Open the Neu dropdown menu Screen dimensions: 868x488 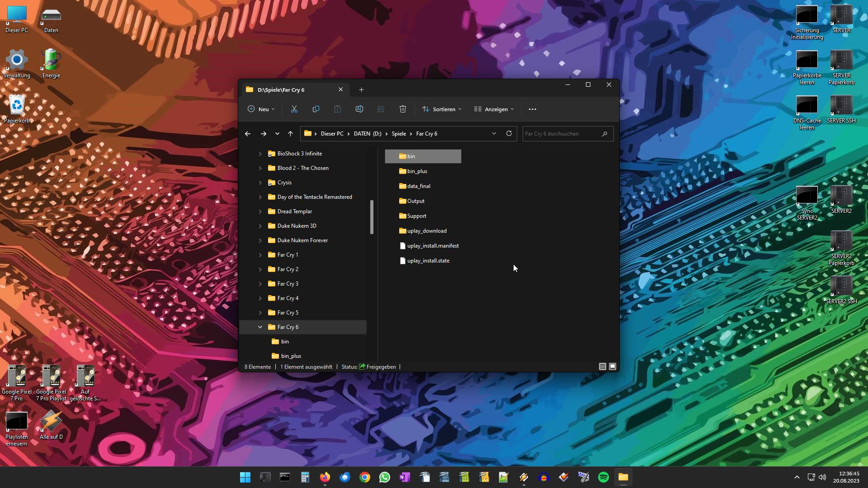pos(261,109)
